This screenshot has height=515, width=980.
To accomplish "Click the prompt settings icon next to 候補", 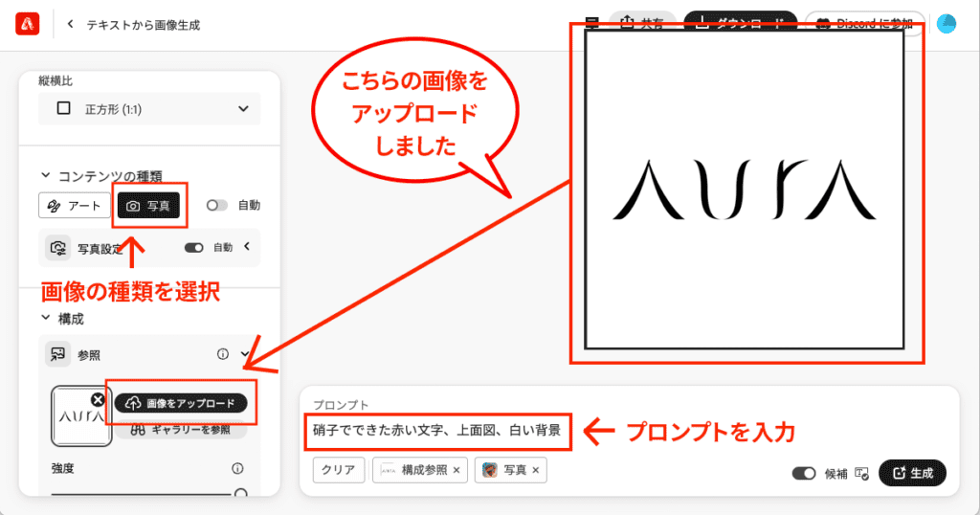I will [861, 473].
